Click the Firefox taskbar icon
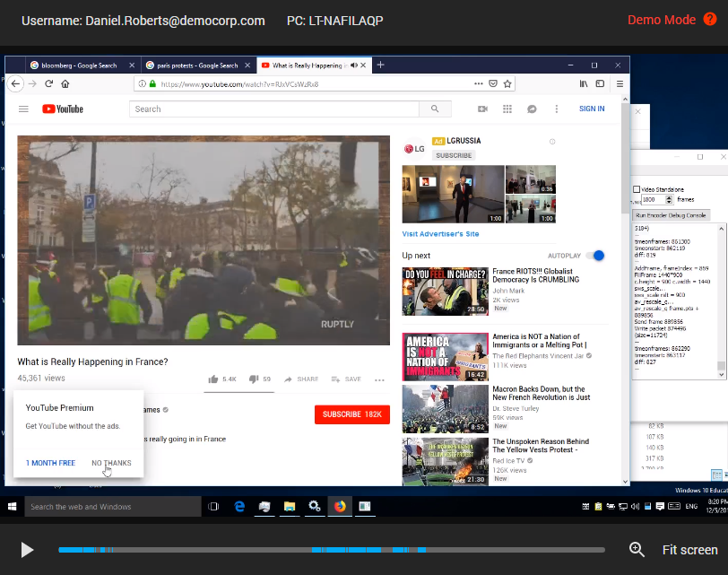The image size is (728, 575). [x=340, y=506]
